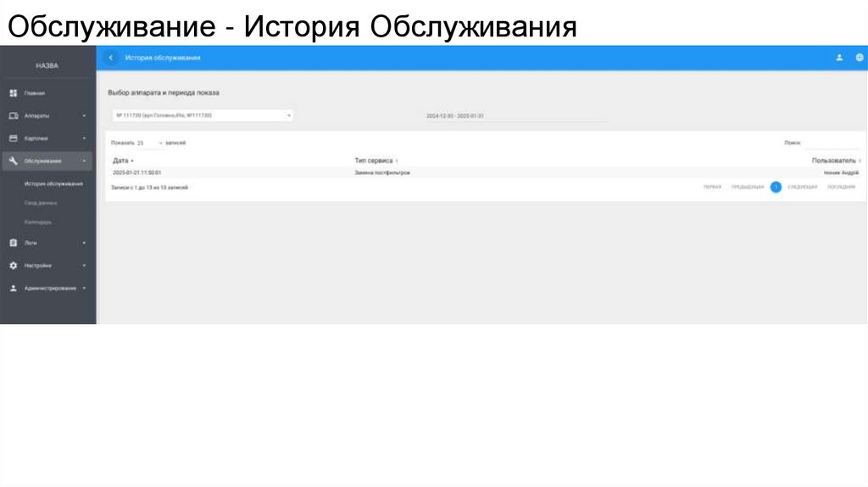Open the Главная menu item
Screen dimensions: 868x487
click(34, 93)
